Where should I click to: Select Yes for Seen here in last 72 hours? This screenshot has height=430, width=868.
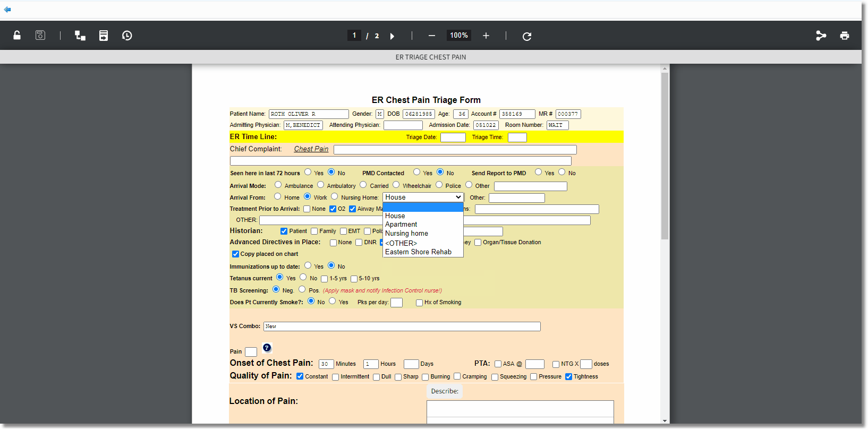pos(308,172)
